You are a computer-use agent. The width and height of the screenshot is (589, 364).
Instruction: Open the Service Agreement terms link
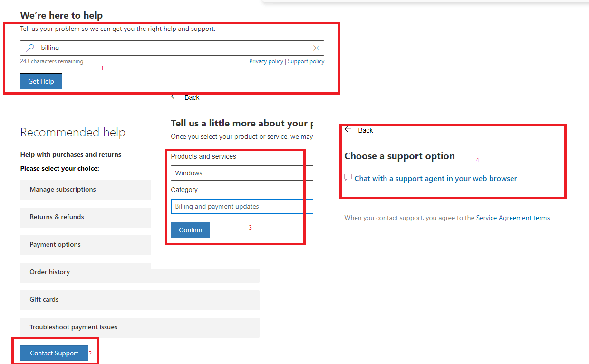pyautogui.click(x=513, y=218)
